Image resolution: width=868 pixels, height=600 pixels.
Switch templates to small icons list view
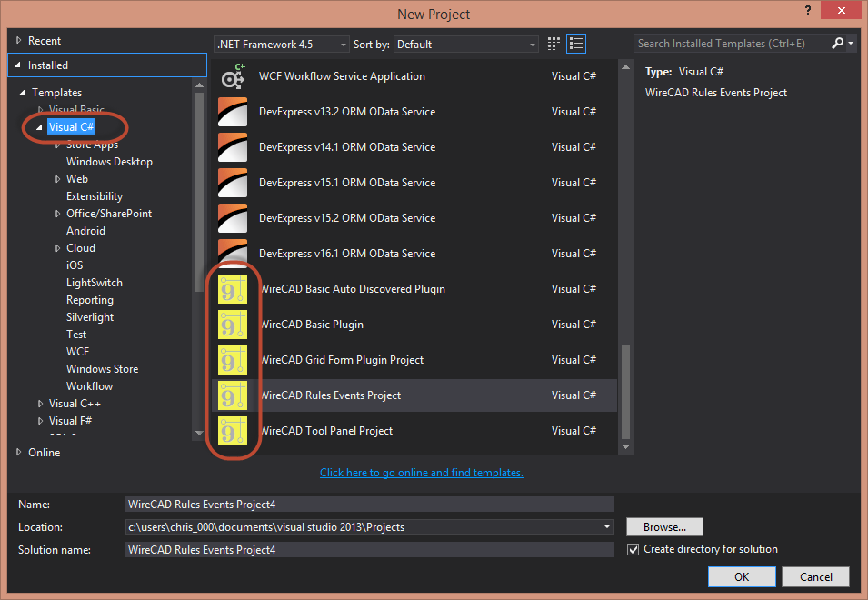[x=576, y=44]
